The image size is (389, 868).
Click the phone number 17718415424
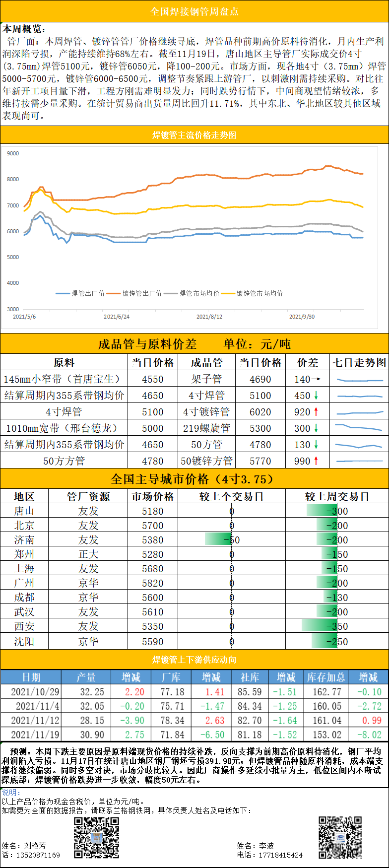point(280,855)
